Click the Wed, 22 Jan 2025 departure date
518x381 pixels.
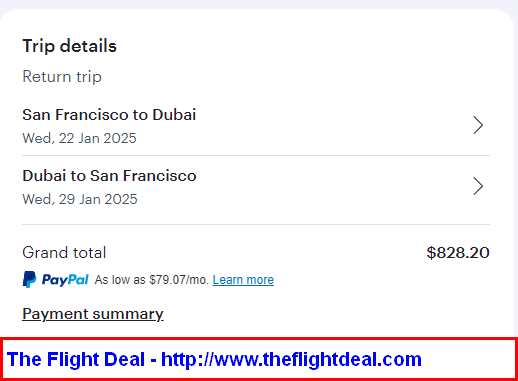pyautogui.click(x=79, y=138)
